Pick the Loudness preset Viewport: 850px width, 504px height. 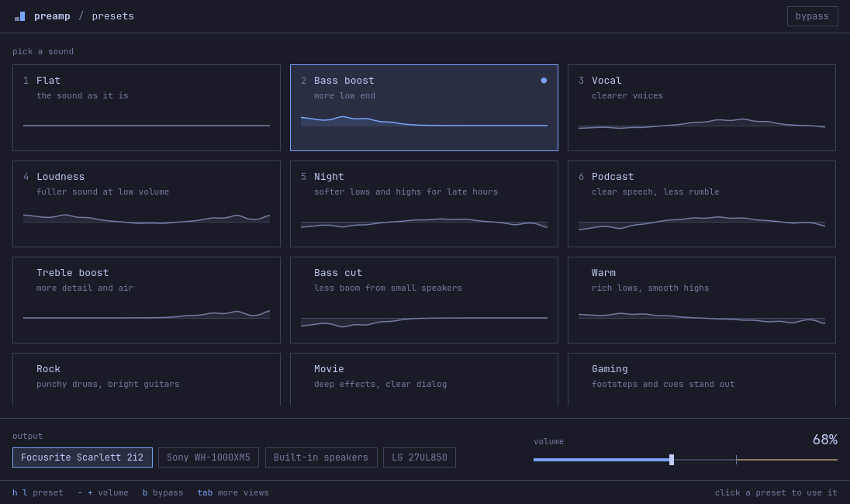(x=147, y=204)
